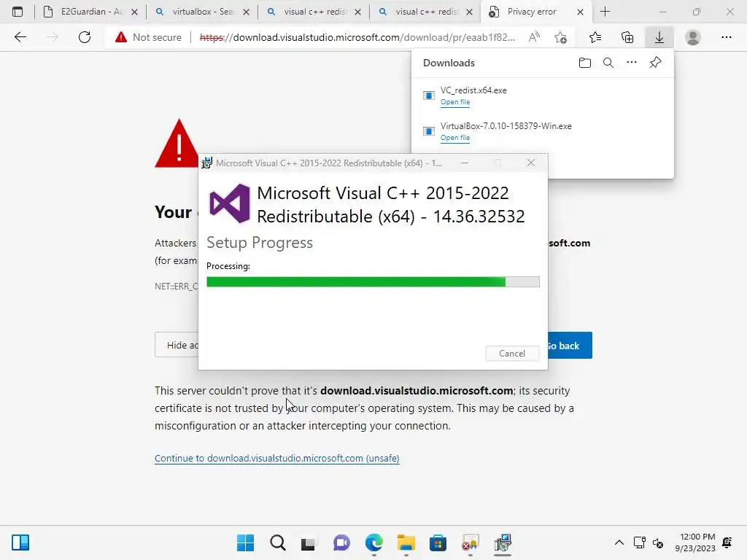Activate the Read aloud icon in address bar
The width and height of the screenshot is (747, 560).
click(x=534, y=37)
